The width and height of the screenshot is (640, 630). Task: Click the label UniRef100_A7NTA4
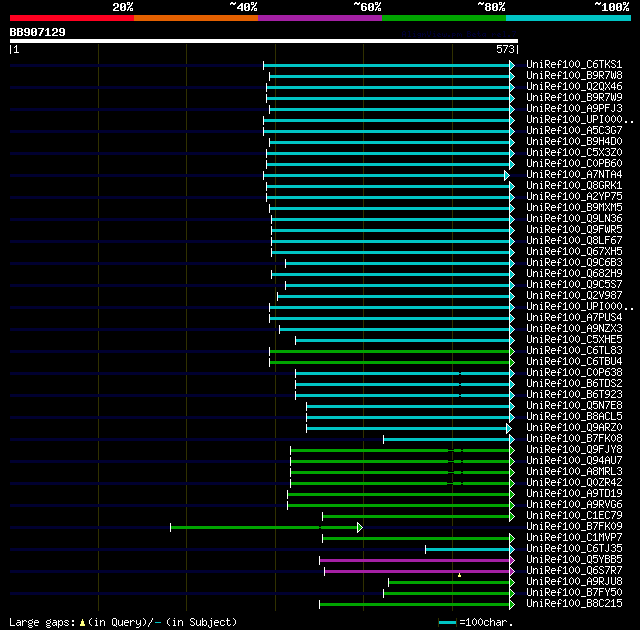pos(574,175)
